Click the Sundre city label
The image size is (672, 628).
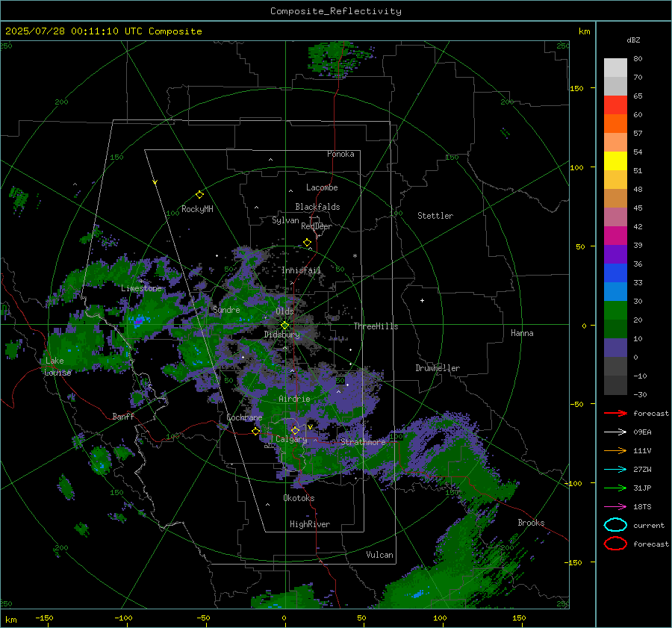pos(226,309)
